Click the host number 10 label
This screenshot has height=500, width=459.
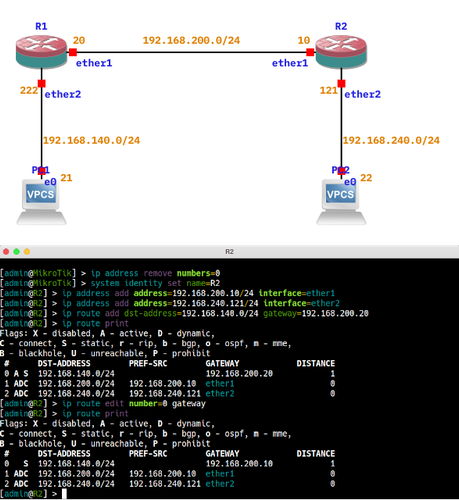coord(304,40)
